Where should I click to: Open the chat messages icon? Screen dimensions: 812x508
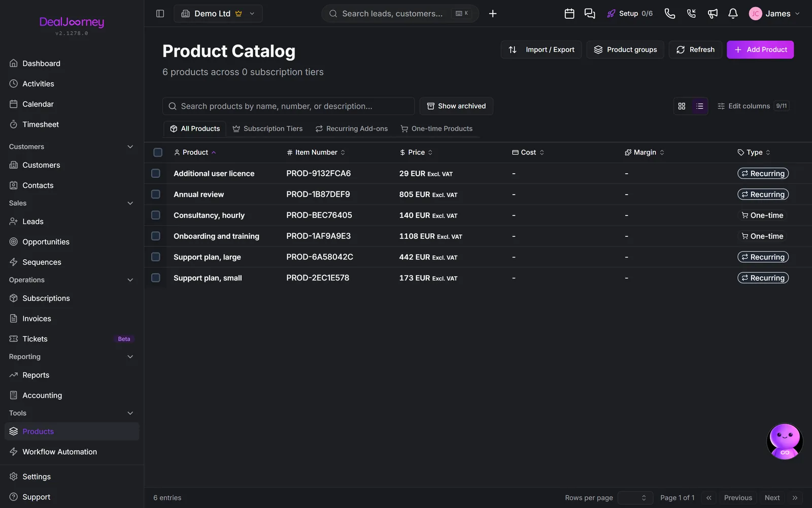[x=590, y=14]
